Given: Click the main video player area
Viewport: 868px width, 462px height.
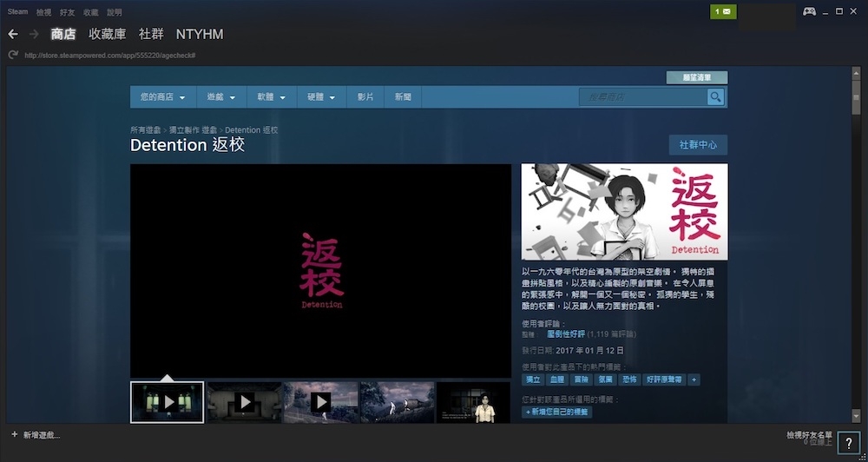Looking at the screenshot, I should [320, 271].
